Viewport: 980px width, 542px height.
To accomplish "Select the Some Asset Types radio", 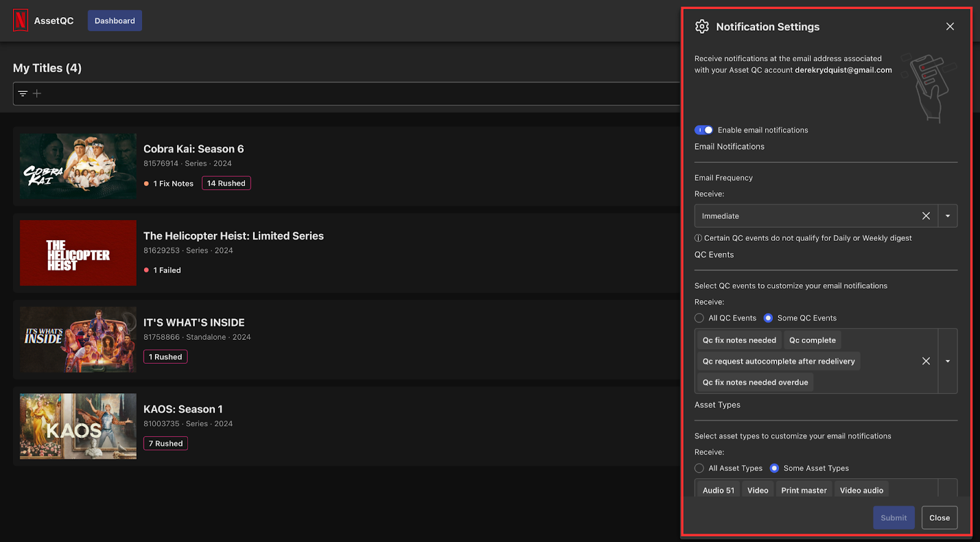I will 774,468.
